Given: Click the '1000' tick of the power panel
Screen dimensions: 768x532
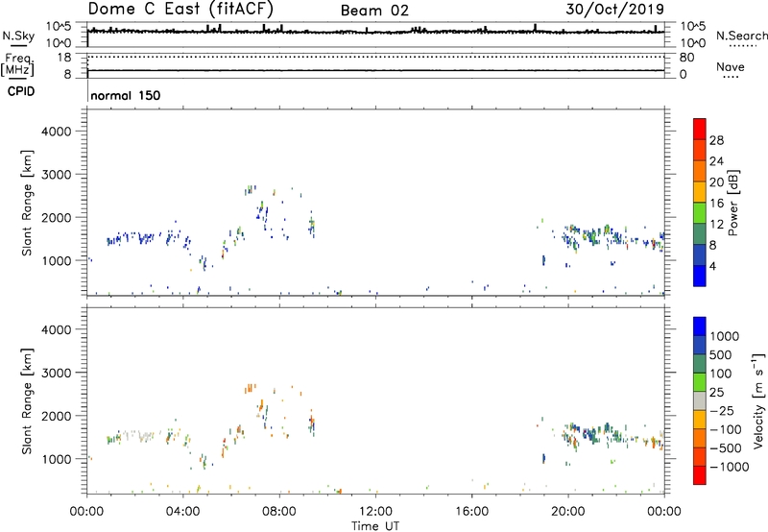Looking at the screenshot, I should 56,260.
